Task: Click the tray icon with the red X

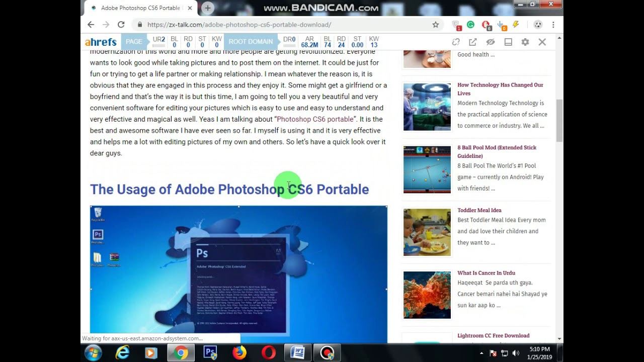Action: click(494, 353)
